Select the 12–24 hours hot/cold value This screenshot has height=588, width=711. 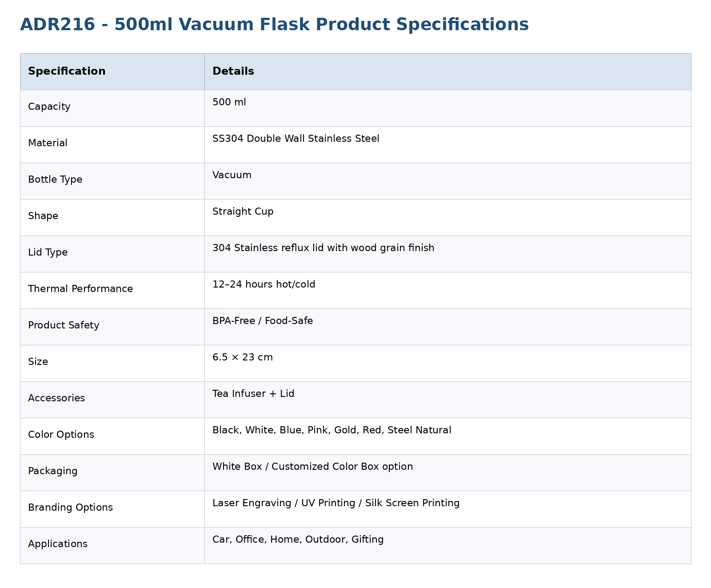[x=264, y=284]
